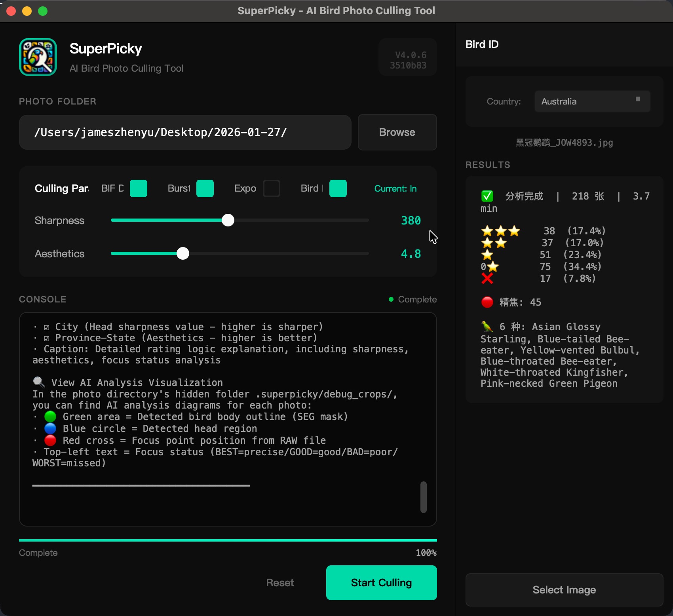Open the Country dropdown showing Australia
The image size is (673, 616).
592,101
